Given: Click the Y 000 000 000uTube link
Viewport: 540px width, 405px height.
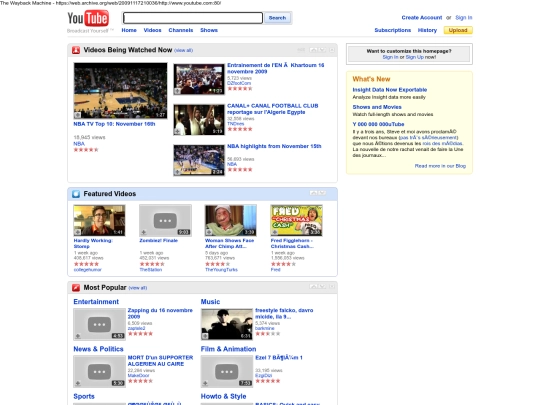Looking at the screenshot, I should coord(378,124).
